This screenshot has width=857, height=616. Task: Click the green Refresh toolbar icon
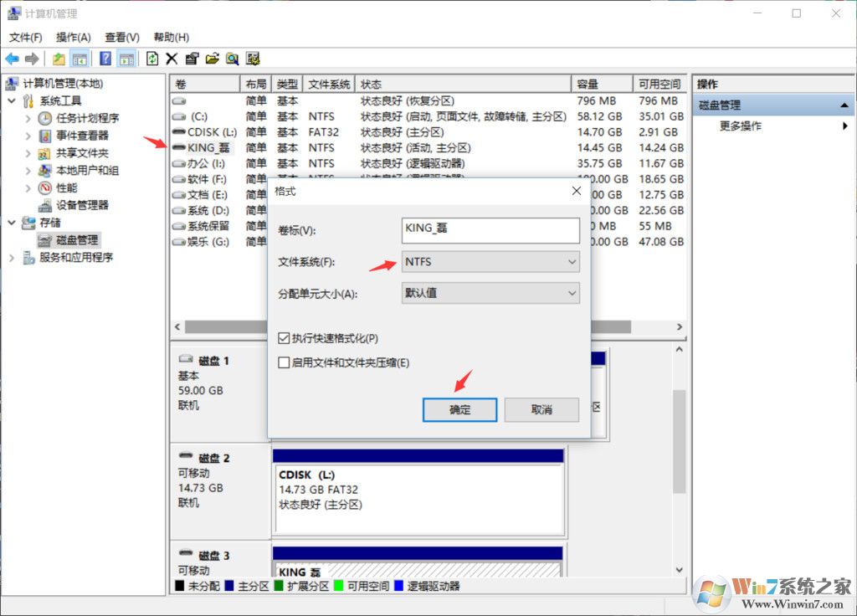152,59
